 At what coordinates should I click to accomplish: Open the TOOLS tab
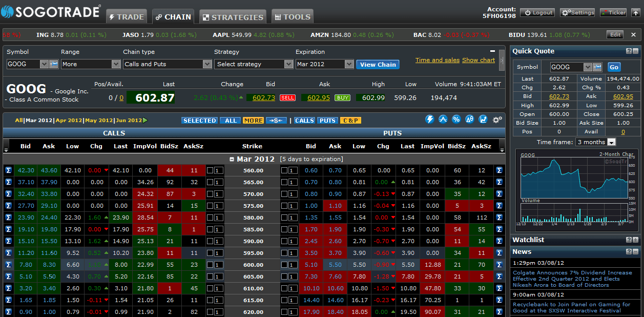(292, 17)
